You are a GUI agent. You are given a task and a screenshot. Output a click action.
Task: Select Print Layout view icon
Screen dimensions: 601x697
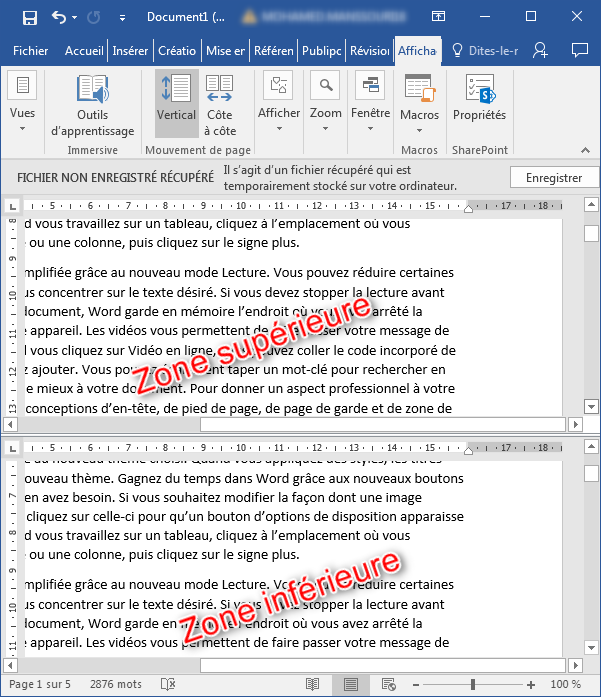(351, 685)
